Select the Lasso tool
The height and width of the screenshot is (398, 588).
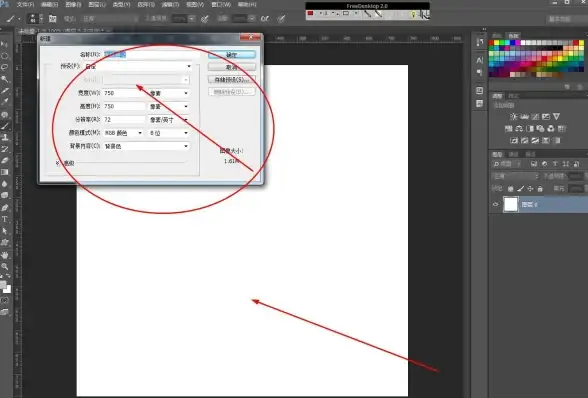4,67
